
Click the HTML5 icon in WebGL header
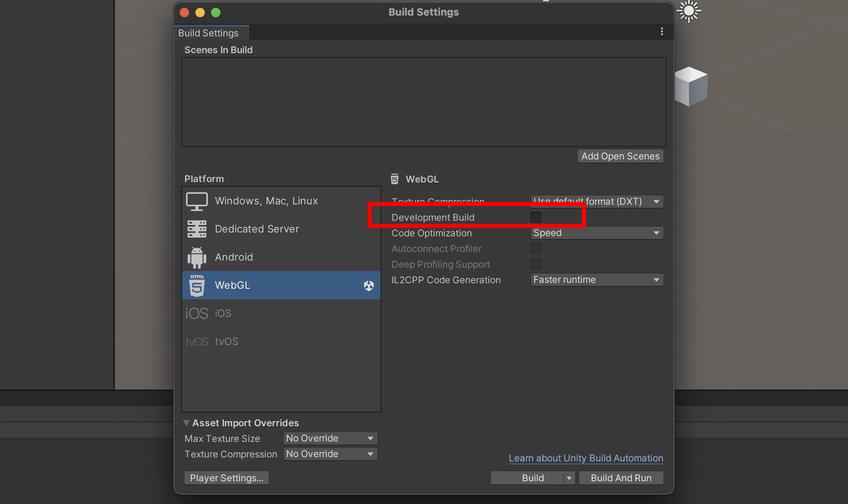pos(394,179)
